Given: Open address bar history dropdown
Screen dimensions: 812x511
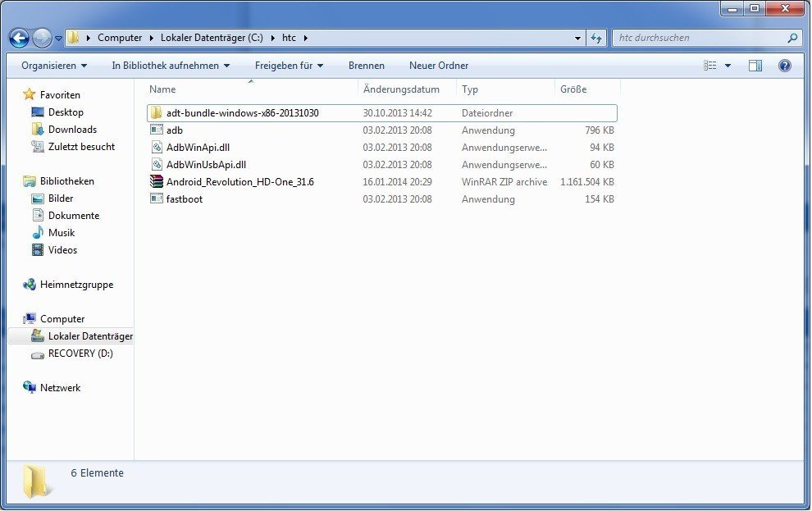Looking at the screenshot, I should click(577, 38).
